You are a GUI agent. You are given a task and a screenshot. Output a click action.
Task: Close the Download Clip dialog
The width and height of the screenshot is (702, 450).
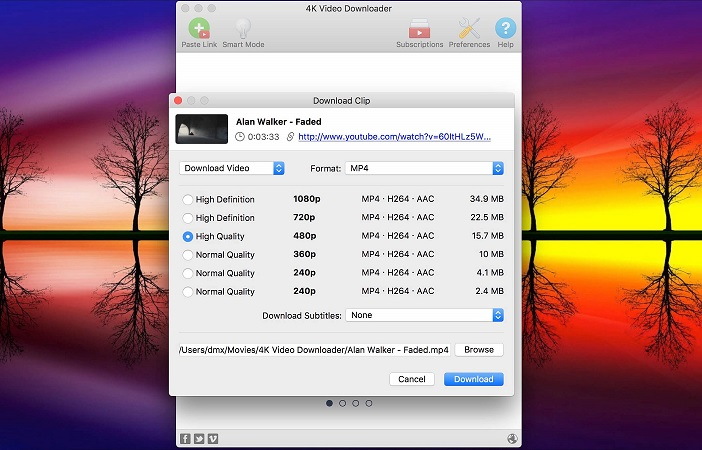click(178, 100)
